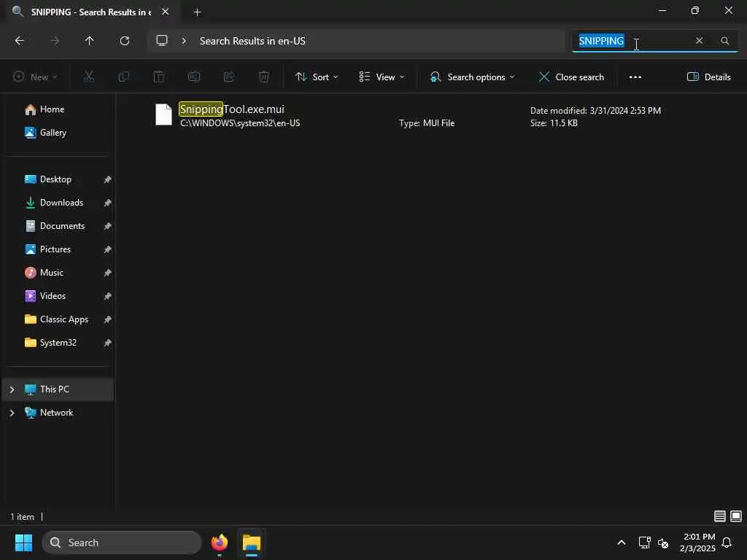Select This PC in sidebar
747x560 pixels.
54,389
